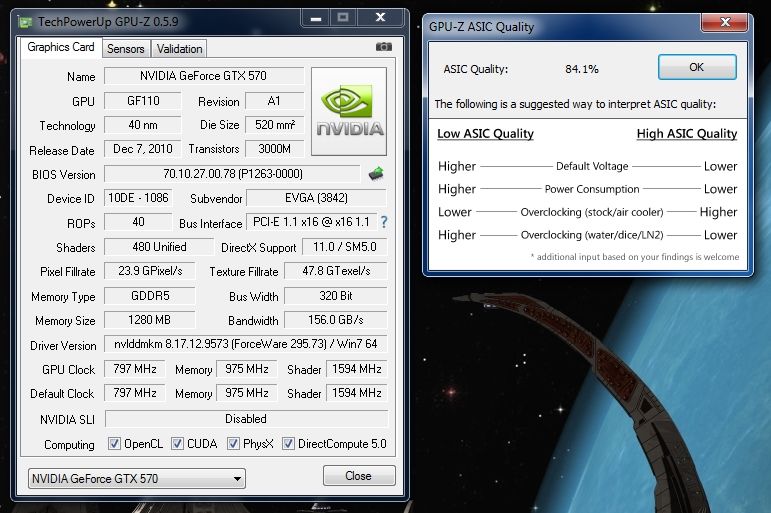771x513 pixels.
Task: Click the Bus Width field 320 Bit
Action: [336, 296]
